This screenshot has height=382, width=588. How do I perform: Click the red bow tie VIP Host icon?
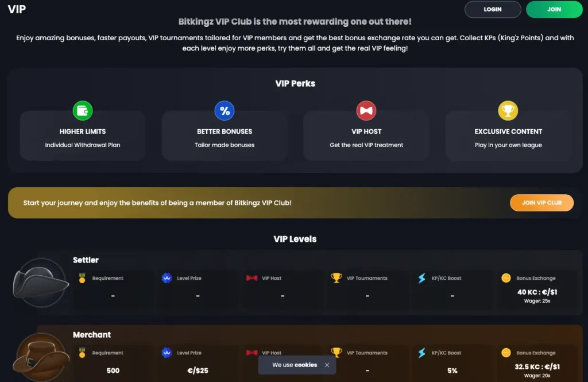(x=366, y=111)
